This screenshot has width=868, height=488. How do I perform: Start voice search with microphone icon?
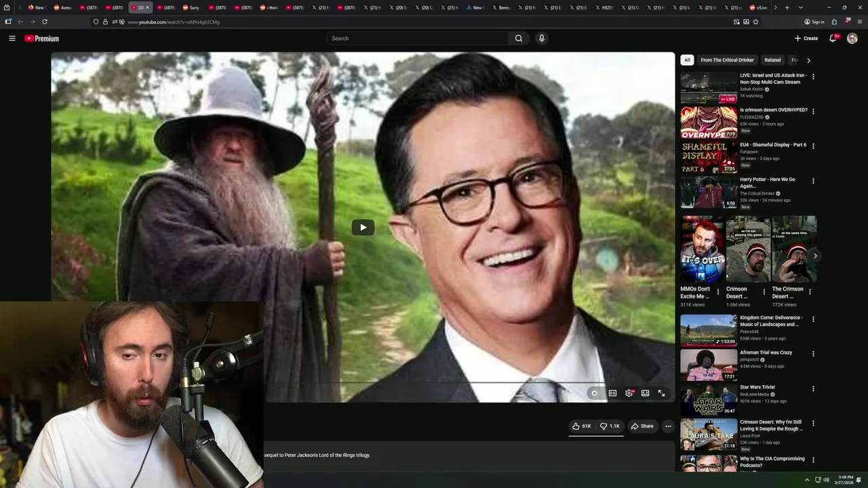coord(541,39)
